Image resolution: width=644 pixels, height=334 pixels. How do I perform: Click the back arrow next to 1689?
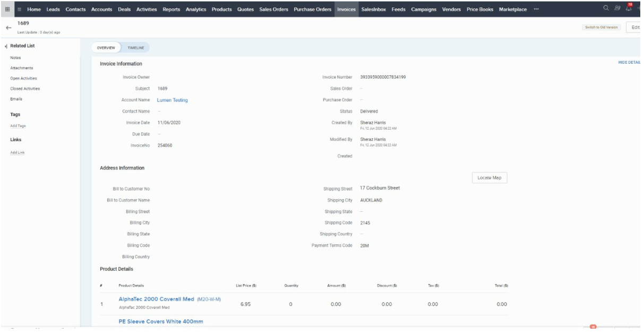point(8,28)
